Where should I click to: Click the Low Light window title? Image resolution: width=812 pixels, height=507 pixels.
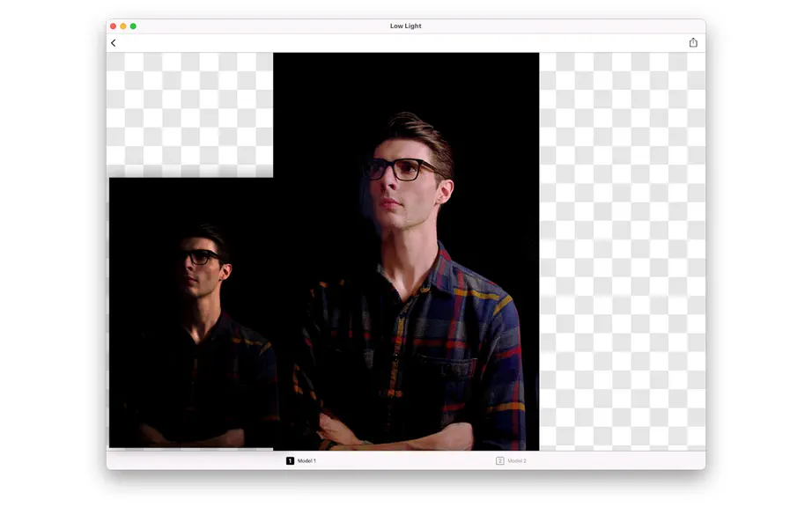tap(405, 26)
